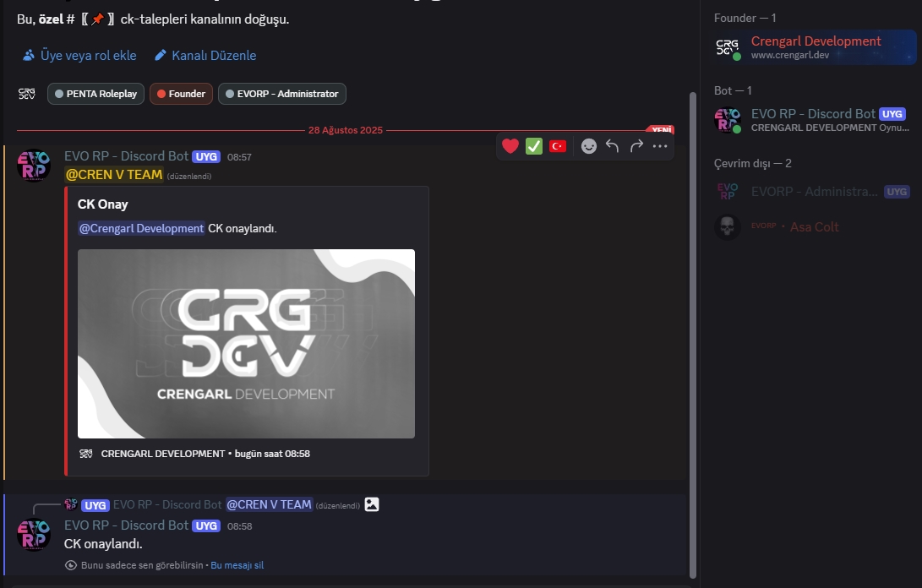Open the CRG DEV embed image
This screenshot has width=922, height=588.
247,343
